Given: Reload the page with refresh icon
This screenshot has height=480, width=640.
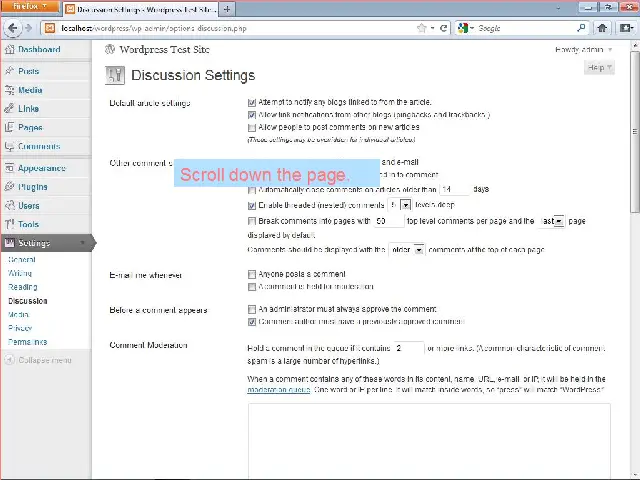Looking at the screenshot, I should (443, 28).
